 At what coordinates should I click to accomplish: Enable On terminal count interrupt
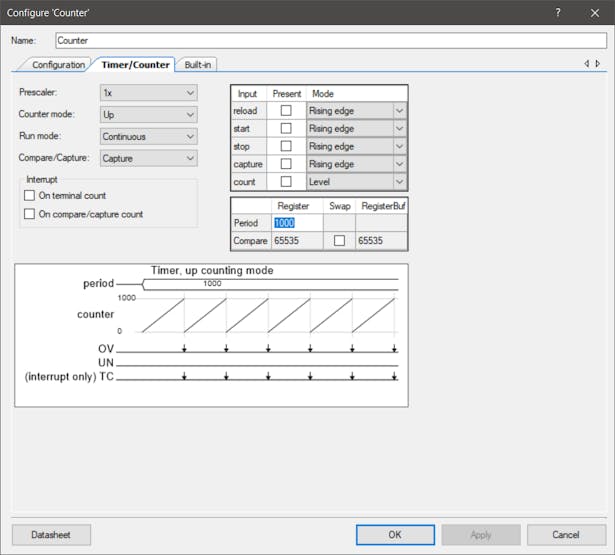(30, 196)
